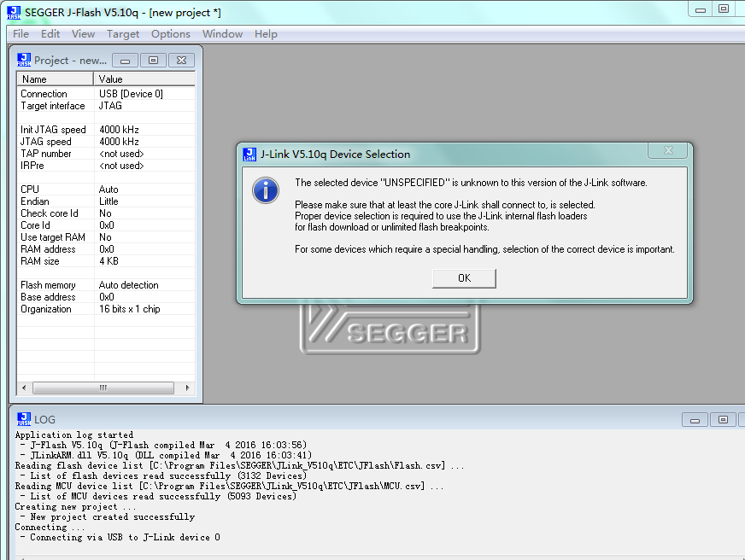Click the 4000 kHz value of JTAG speed
This screenshot has height=560, width=745.
[119, 142]
